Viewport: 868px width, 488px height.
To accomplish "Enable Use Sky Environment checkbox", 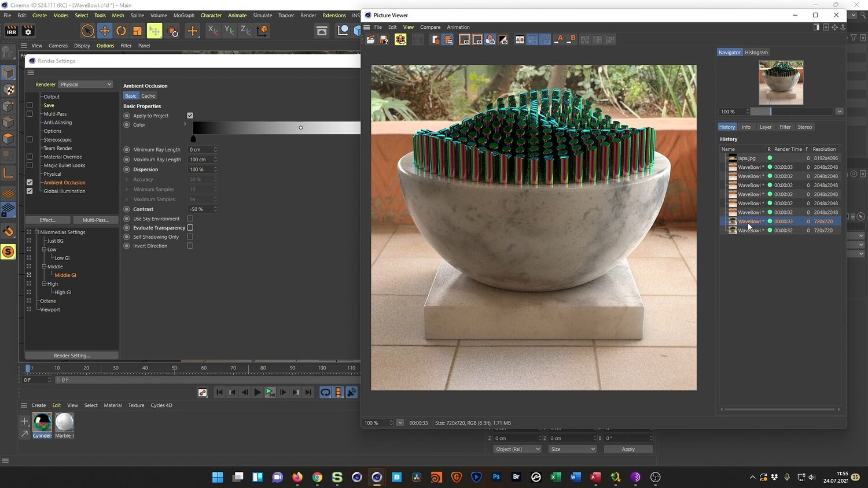I will click(190, 219).
